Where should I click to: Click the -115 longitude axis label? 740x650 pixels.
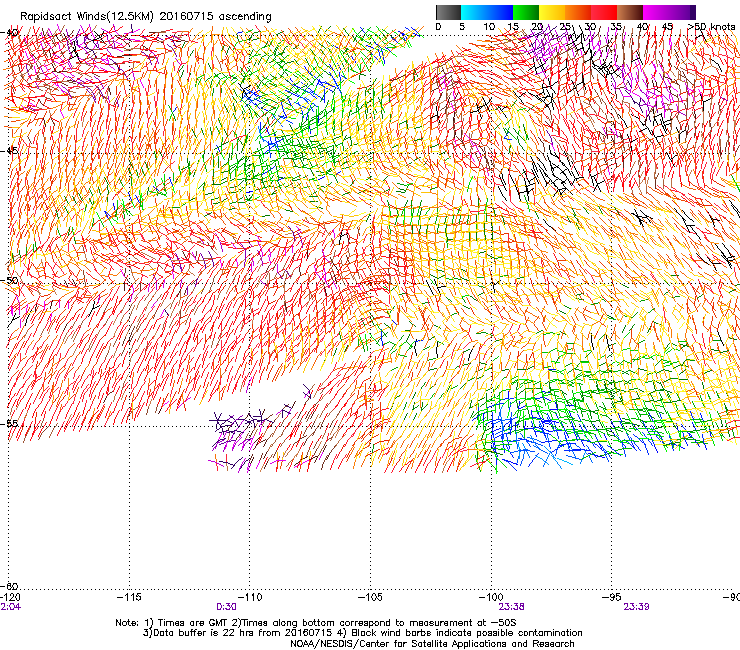(x=129, y=598)
